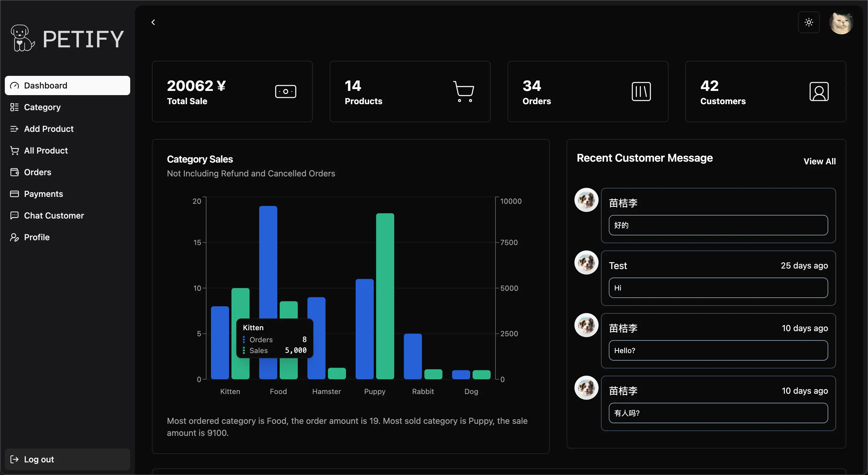Click the Customers person icon
Screen dimensions: 868x475
(819, 92)
